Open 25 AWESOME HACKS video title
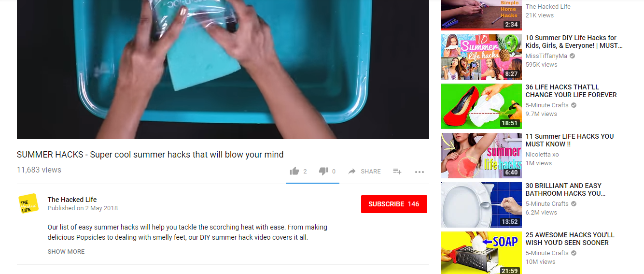The height and width of the screenshot is (274, 644). pos(570,239)
